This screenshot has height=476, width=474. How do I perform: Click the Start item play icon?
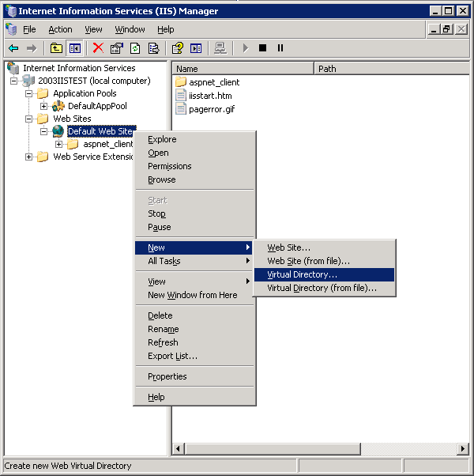(x=245, y=48)
